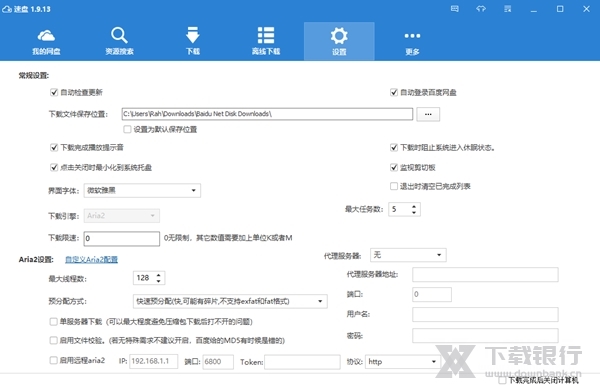Enable 设置为默认保存位置 checkbox
600x387 pixels.
[127, 129]
